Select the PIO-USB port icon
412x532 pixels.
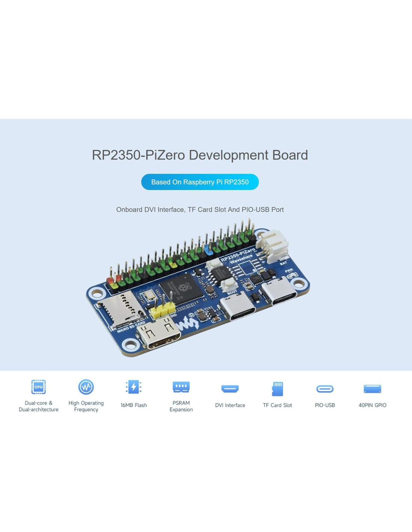tap(325, 389)
